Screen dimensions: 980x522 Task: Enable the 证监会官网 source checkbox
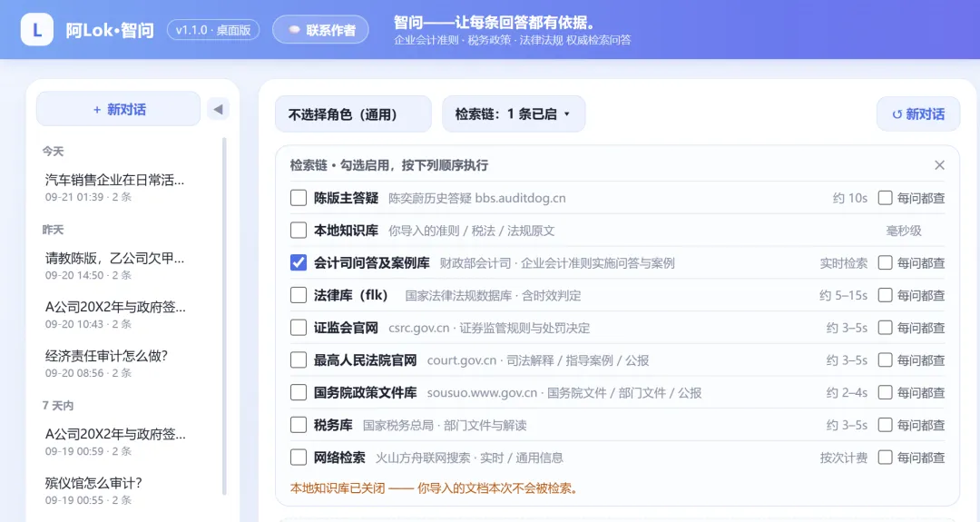pyautogui.click(x=299, y=328)
